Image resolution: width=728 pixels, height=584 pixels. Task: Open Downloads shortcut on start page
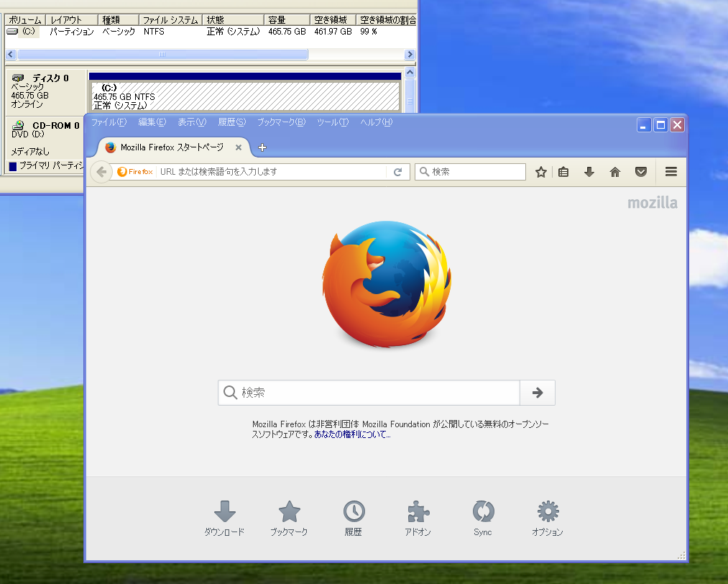(x=224, y=518)
